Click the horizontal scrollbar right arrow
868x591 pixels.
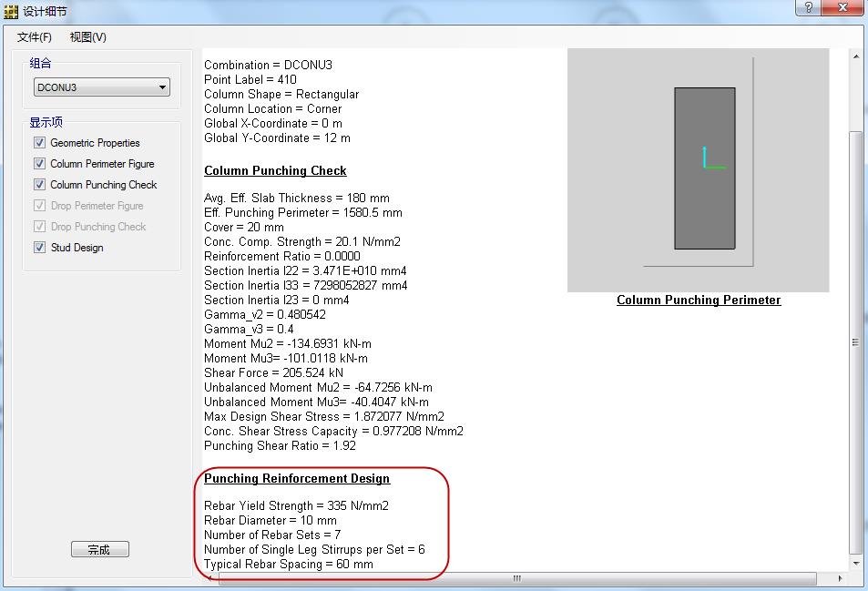pyautogui.click(x=839, y=578)
